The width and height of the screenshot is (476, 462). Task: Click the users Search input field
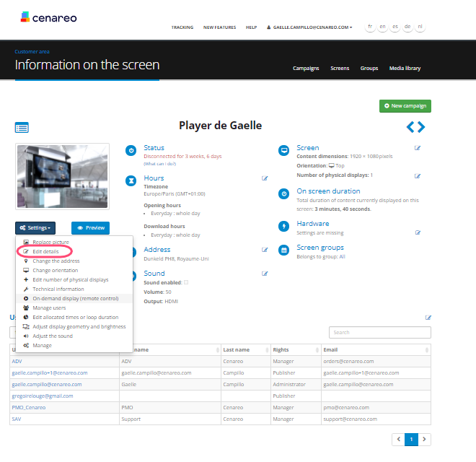point(379,333)
